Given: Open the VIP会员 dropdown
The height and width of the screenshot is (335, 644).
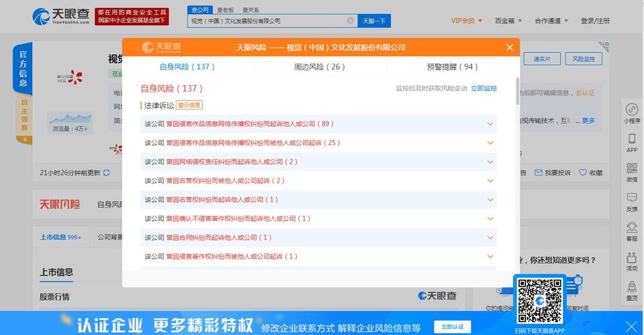Looking at the screenshot, I should [x=467, y=21].
